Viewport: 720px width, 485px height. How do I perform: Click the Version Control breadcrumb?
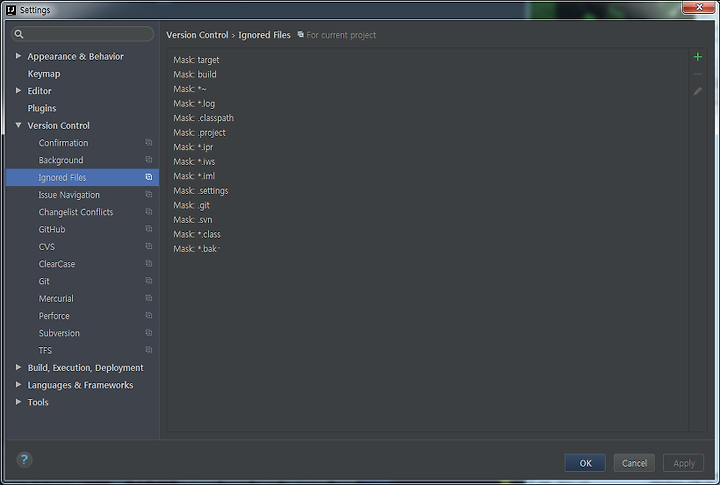(x=197, y=35)
